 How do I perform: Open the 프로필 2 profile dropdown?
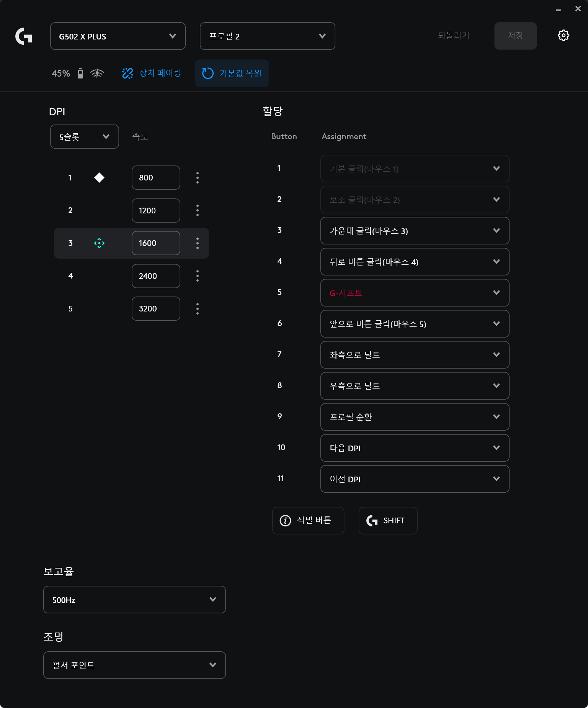click(x=267, y=36)
